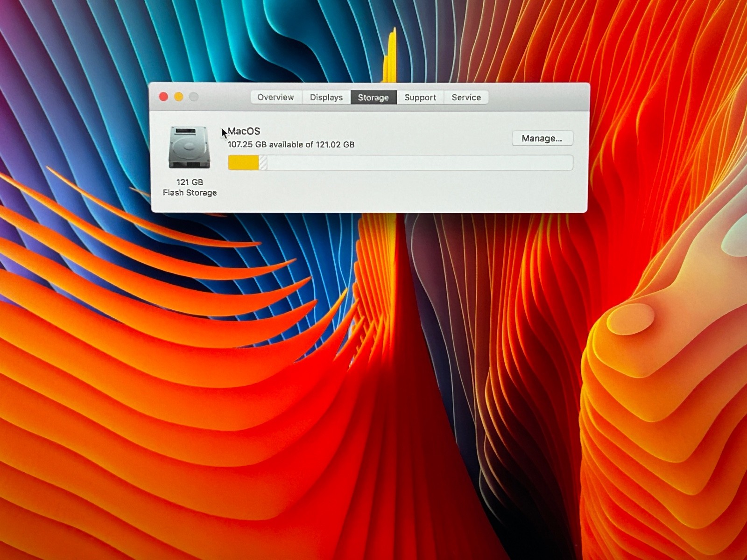Click the striped purgeable segment of storage bar

pyautogui.click(x=263, y=162)
